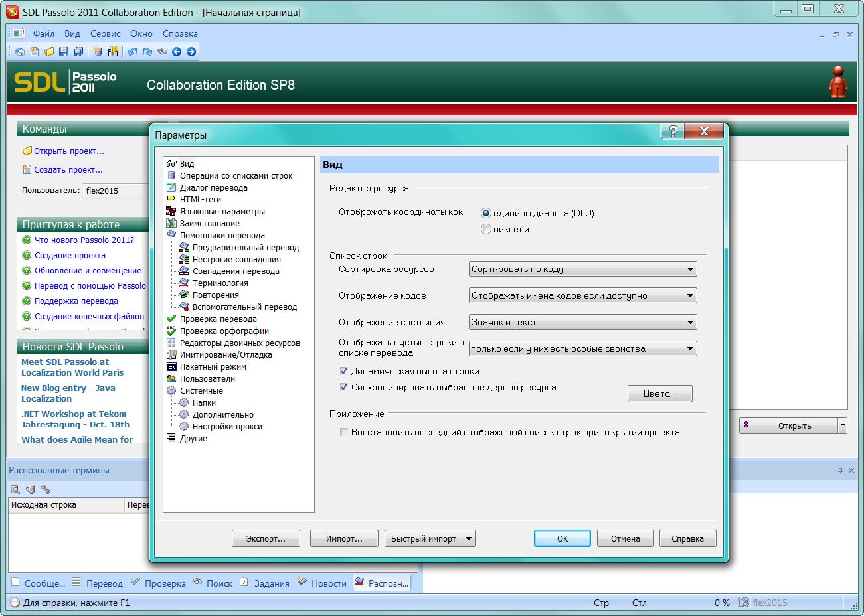The width and height of the screenshot is (864, 616).
Task: Click the blue back arrow icon
Action: tap(177, 52)
